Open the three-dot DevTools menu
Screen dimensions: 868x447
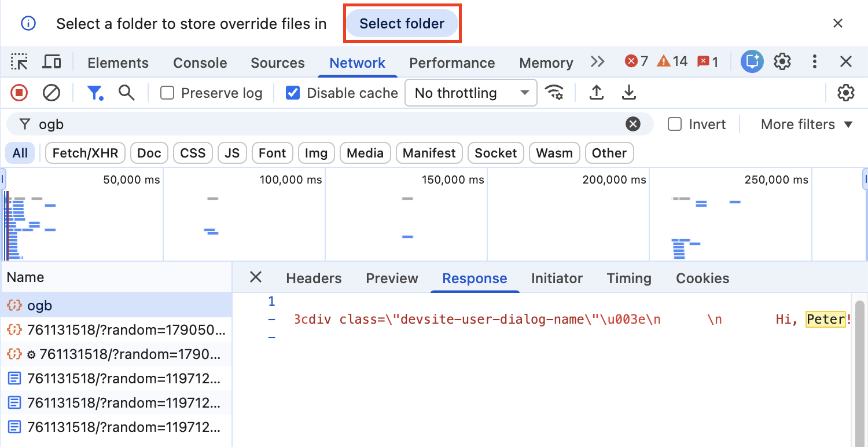point(815,61)
